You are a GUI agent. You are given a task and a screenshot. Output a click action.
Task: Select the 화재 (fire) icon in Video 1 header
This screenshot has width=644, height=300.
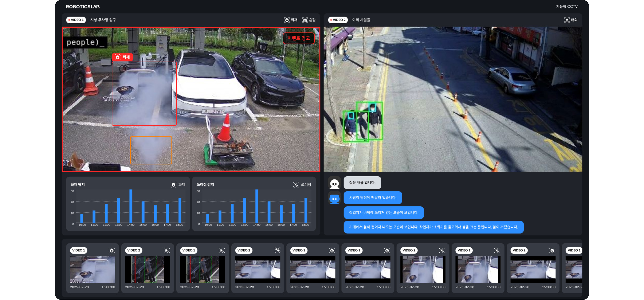tap(286, 20)
